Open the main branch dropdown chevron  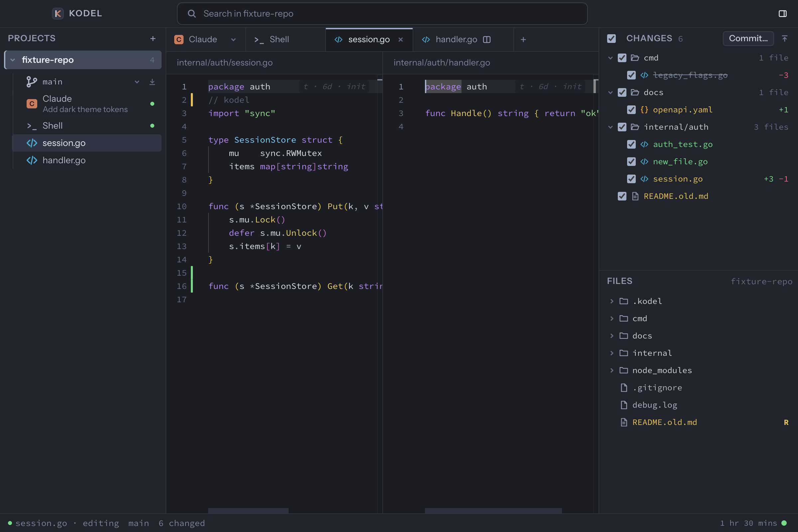pyautogui.click(x=137, y=82)
